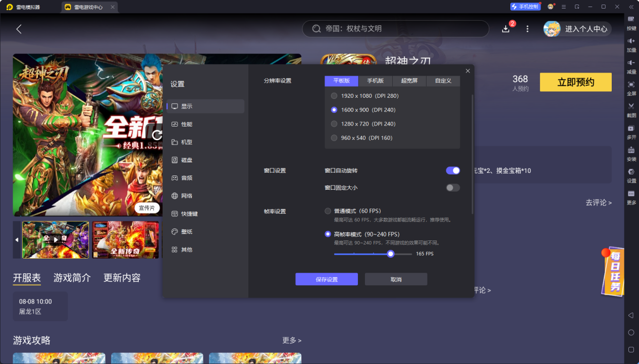The image size is (639, 364).
Task: Open the 安装 APK install icon
Action: coord(631,154)
